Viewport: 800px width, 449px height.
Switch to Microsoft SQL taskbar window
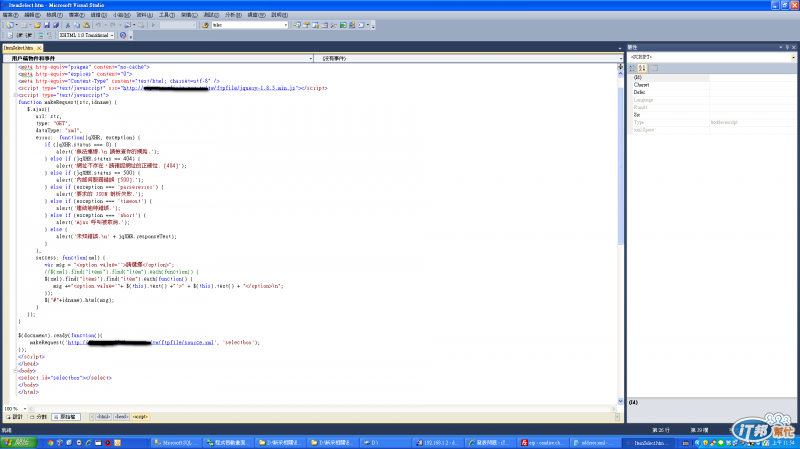coord(176,442)
